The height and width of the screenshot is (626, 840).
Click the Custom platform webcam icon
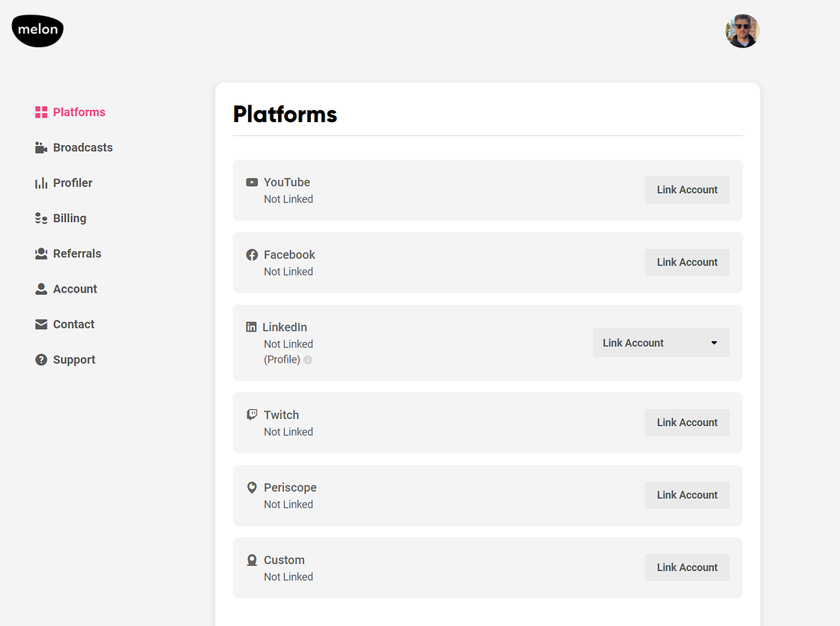(x=252, y=560)
